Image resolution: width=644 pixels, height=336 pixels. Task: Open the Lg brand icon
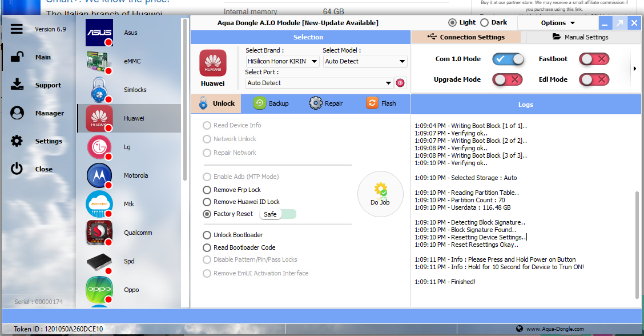click(x=99, y=147)
